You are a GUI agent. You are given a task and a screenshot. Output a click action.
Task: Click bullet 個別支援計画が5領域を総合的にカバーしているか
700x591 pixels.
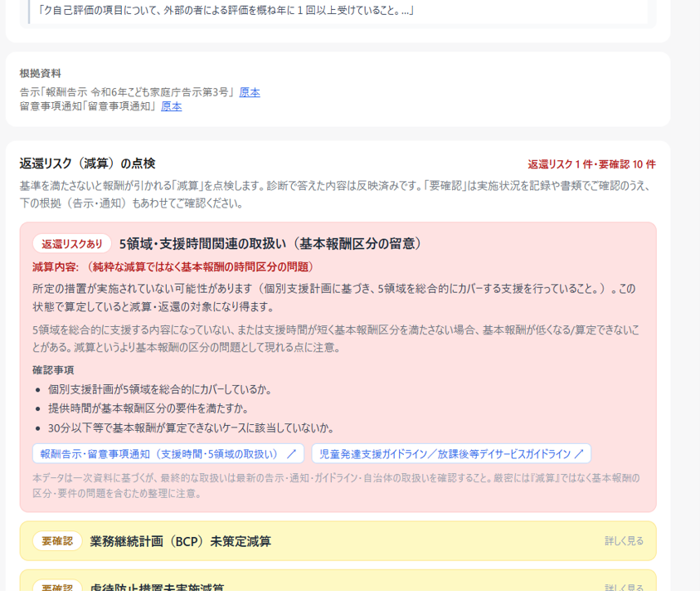pos(160,389)
